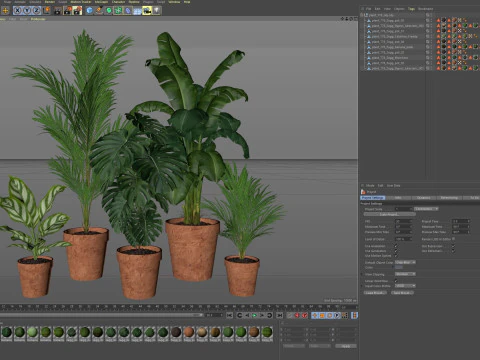Expand the View Clipping disclosure arrow

(x=362, y=274)
